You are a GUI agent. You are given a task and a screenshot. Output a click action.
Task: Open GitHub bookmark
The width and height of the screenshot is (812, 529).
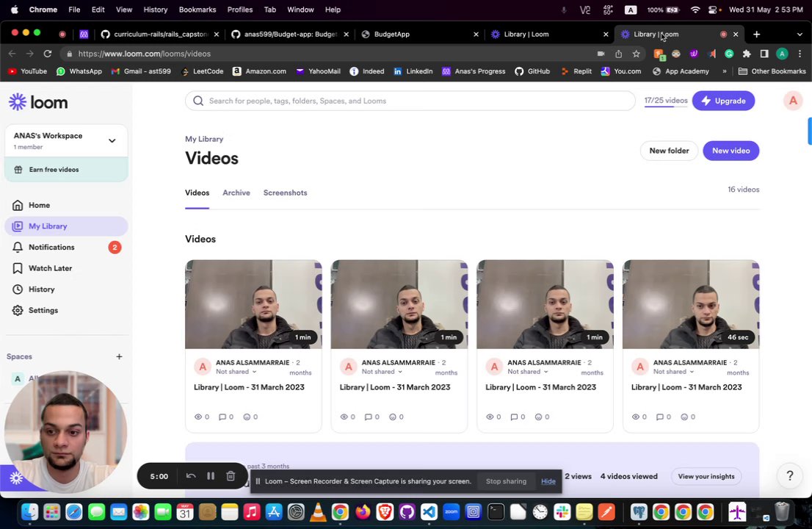pos(532,71)
